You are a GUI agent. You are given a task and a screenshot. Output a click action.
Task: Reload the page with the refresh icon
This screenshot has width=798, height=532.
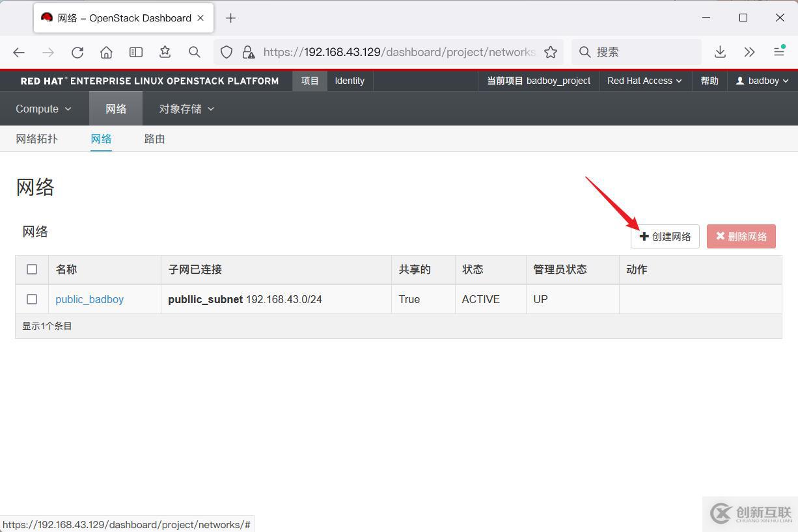[x=77, y=52]
